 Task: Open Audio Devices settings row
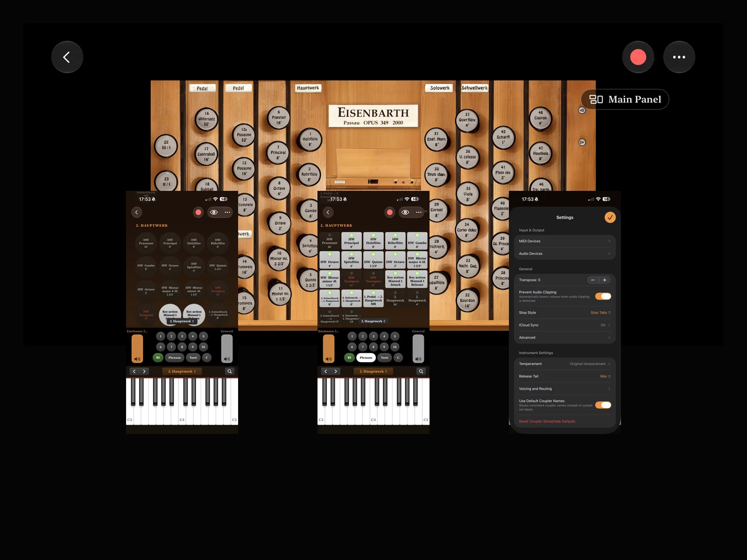click(x=564, y=253)
